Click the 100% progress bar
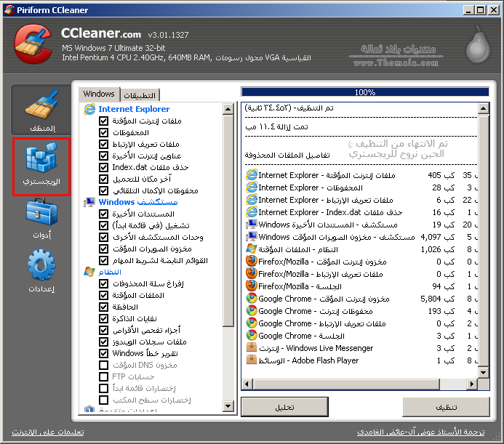504x444 pixels. point(365,92)
